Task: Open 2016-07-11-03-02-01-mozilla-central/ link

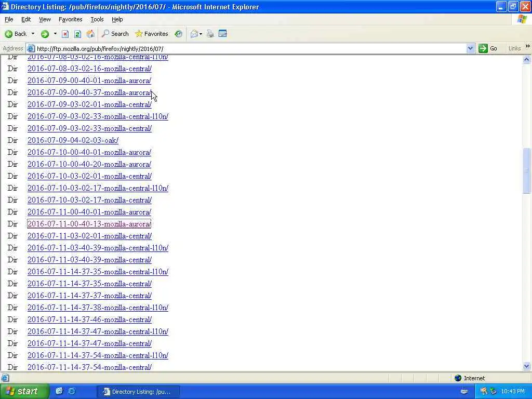Action: point(89,236)
